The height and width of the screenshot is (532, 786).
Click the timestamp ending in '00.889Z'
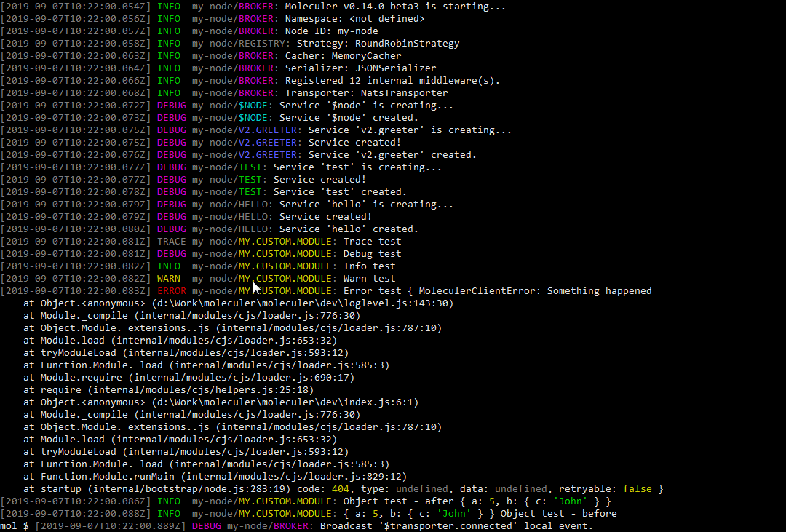(111, 526)
